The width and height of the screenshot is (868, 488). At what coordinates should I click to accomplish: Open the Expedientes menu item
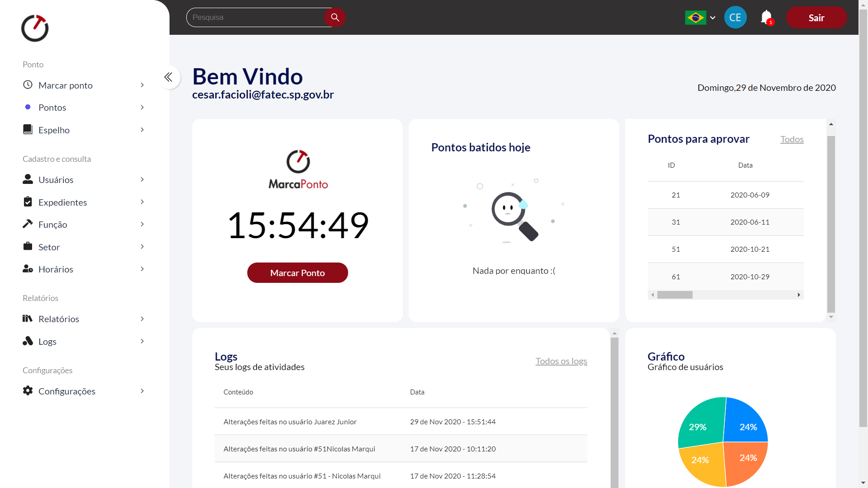point(62,202)
